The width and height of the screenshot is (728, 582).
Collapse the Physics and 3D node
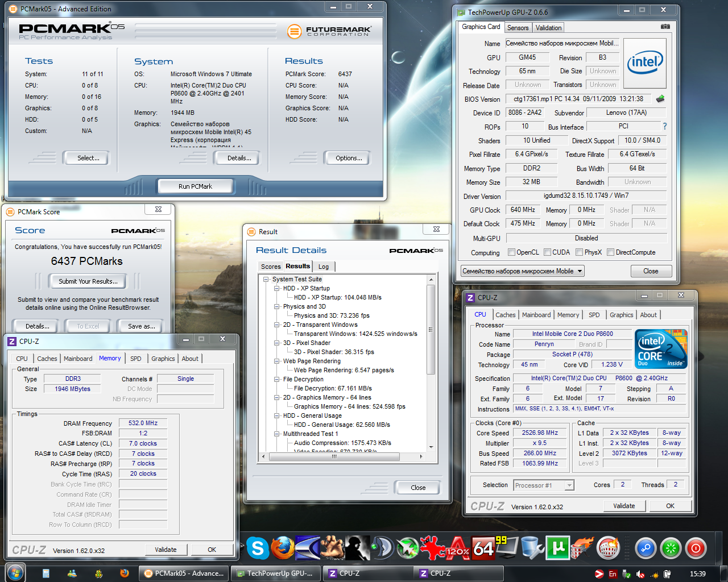(x=277, y=306)
